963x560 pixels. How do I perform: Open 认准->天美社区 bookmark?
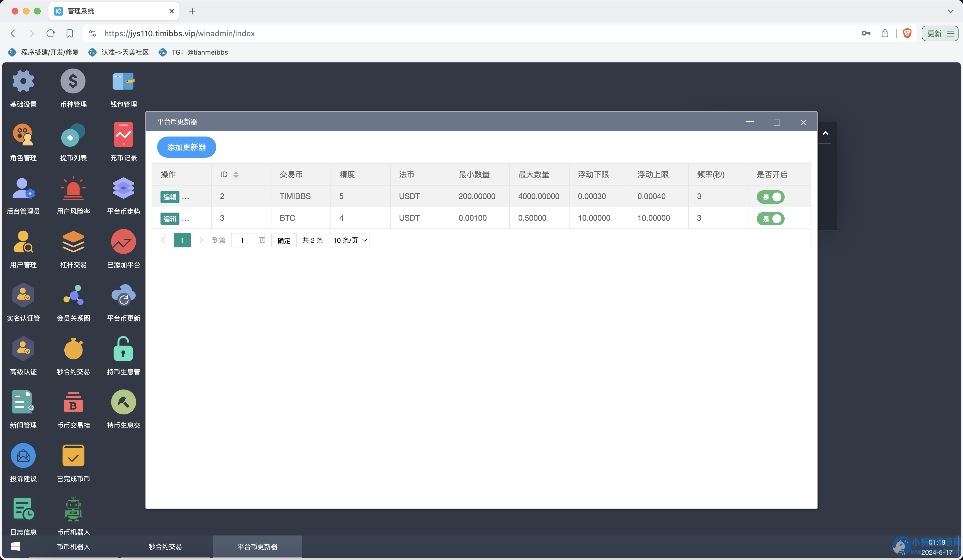pos(118,52)
